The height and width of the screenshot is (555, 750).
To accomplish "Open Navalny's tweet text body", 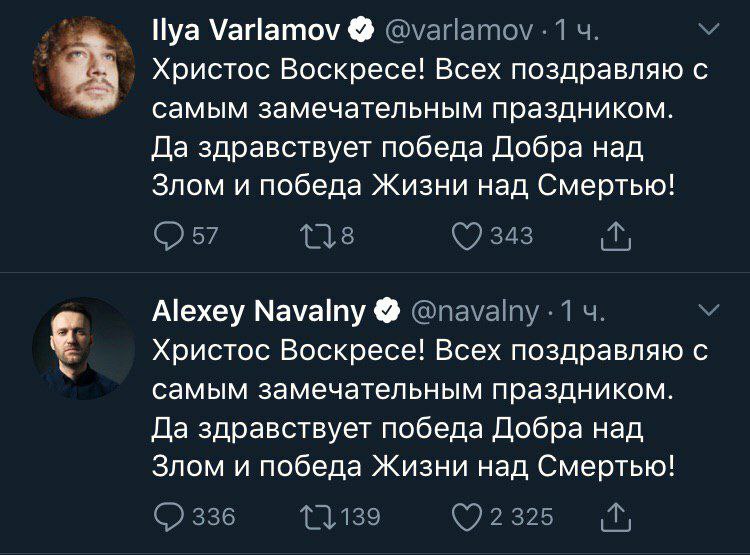I will click(420, 407).
